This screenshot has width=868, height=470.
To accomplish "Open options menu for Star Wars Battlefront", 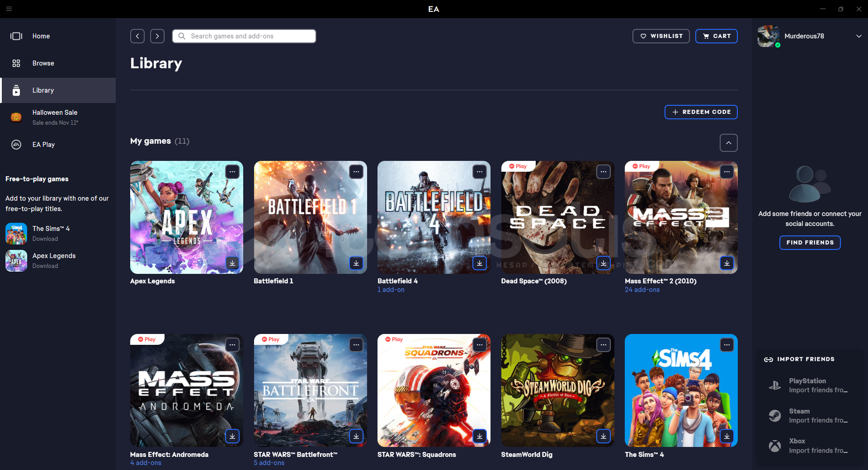I will [x=356, y=345].
